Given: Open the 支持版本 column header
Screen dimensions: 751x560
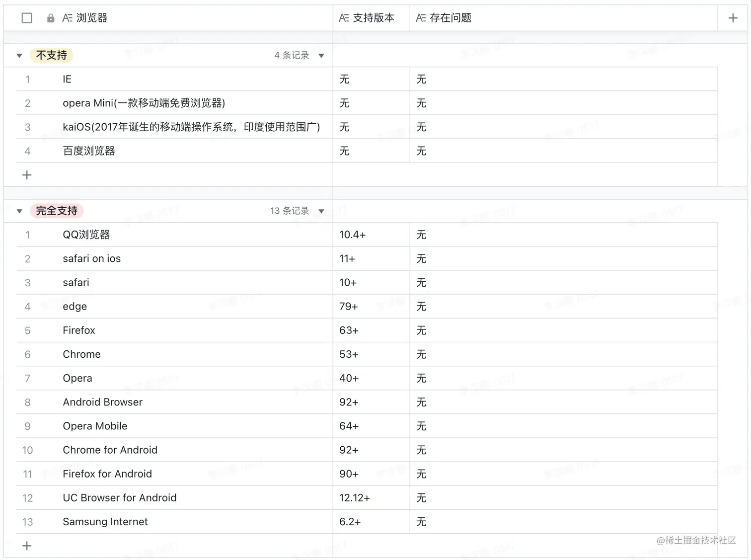Looking at the screenshot, I should pos(371,18).
